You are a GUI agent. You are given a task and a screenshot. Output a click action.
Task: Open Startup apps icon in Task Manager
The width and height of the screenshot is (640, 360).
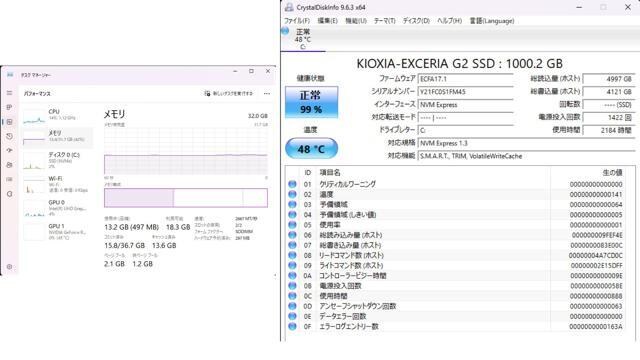[9, 150]
